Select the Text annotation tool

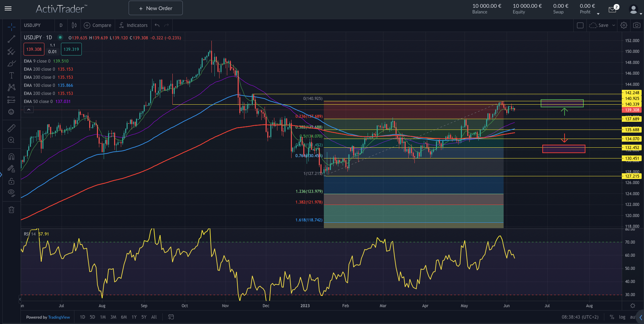[x=11, y=75]
